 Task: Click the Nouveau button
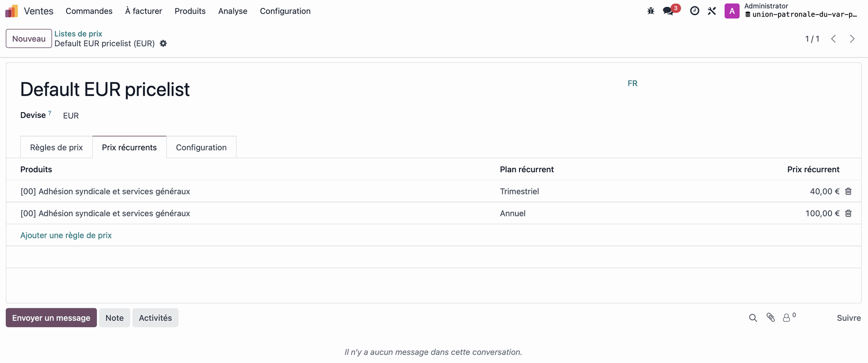(x=29, y=39)
